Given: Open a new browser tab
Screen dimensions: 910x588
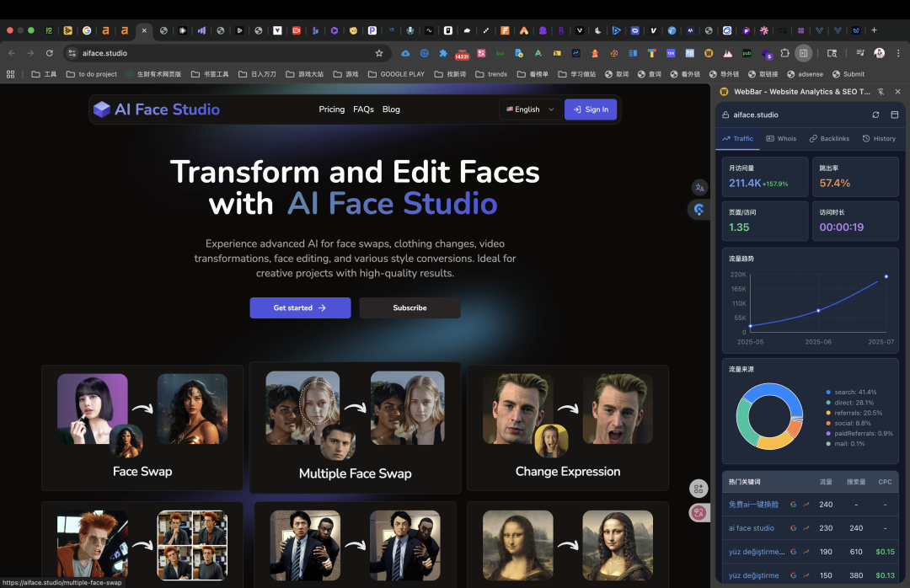Looking at the screenshot, I should 874,30.
